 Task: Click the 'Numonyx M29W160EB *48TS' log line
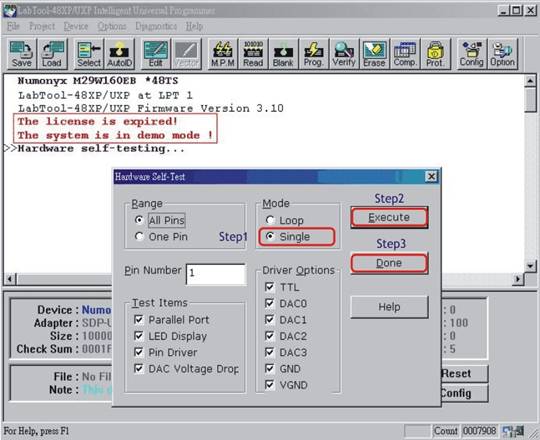[x=98, y=81]
